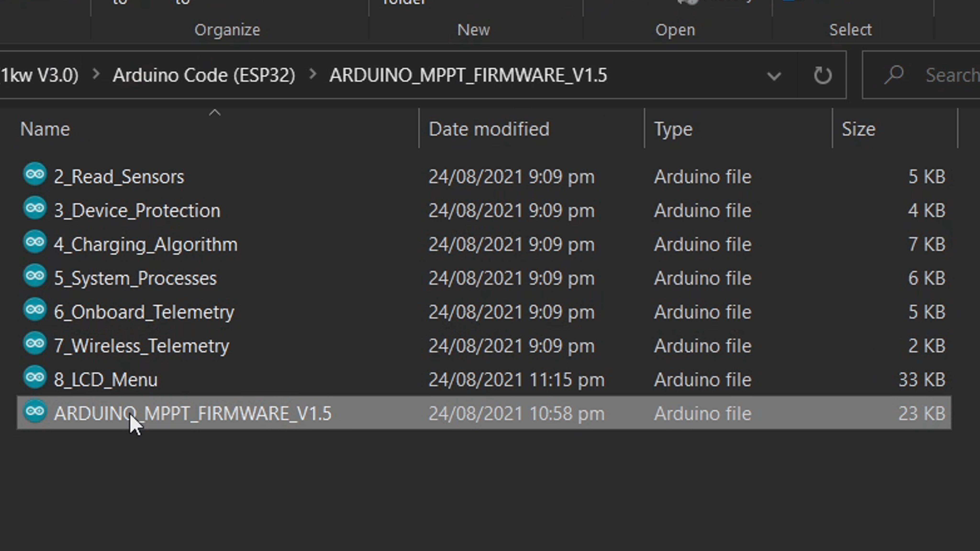Image resolution: width=980 pixels, height=551 pixels.
Task: Expand the chevron before Arduino Code (ESP32) breadcrumb
Action: [96, 75]
